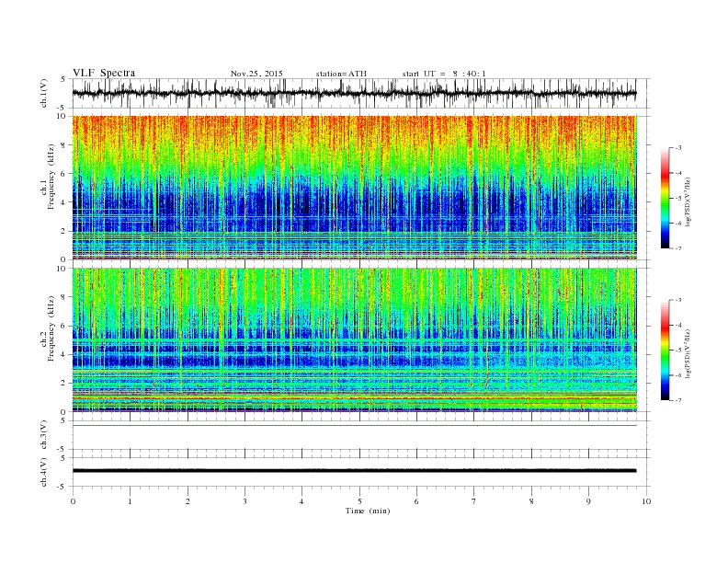Click the ch.1 color bar's "-3" label
Screen dimensions: 728x563
(678, 148)
